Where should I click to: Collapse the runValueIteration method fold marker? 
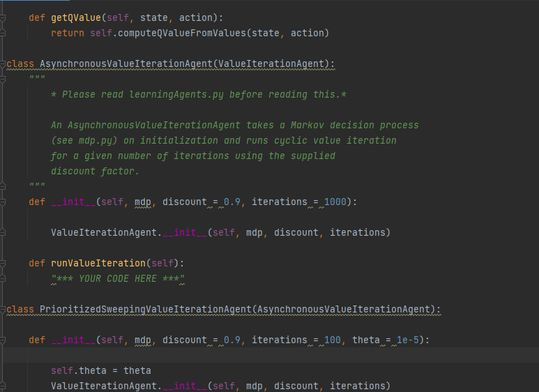point(3,264)
